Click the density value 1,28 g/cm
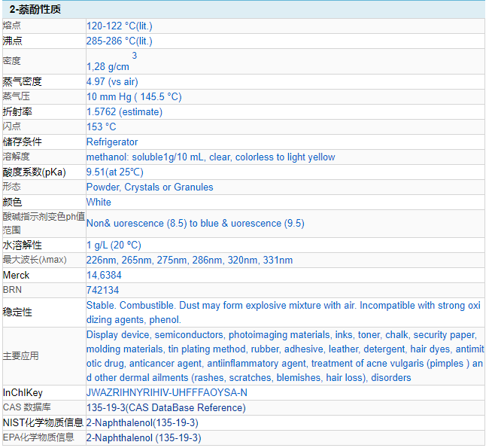The width and height of the screenshot is (489, 448). click(x=108, y=66)
